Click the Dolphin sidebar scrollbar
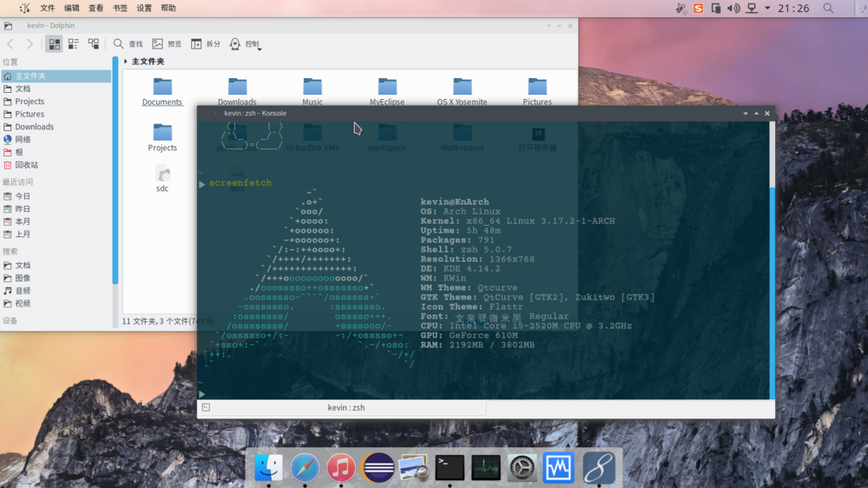 pyautogui.click(x=115, y=170)
